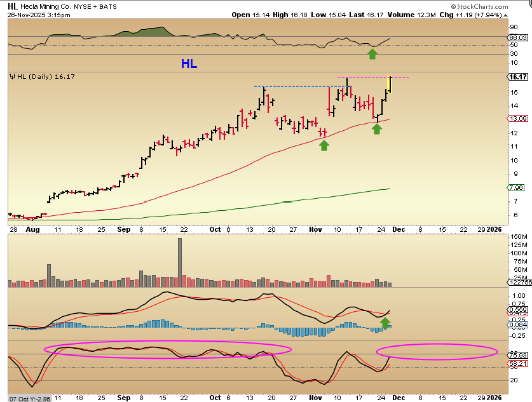Image resolution: width=532 pixels, height=402 pixels.
Task: Click the Last 16.17 value in header
Action: tap(366, 15)
